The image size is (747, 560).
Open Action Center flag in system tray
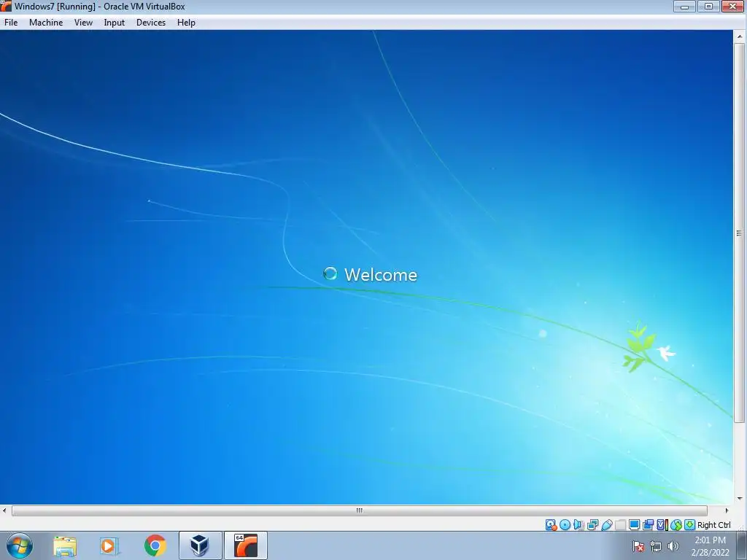638,546
